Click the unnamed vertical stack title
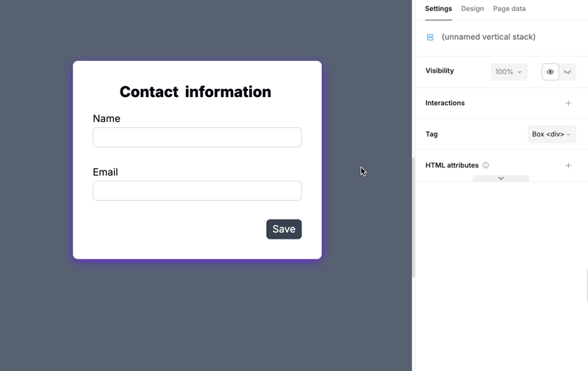This screenshot has height=371, width=588. tap(489, 37)
